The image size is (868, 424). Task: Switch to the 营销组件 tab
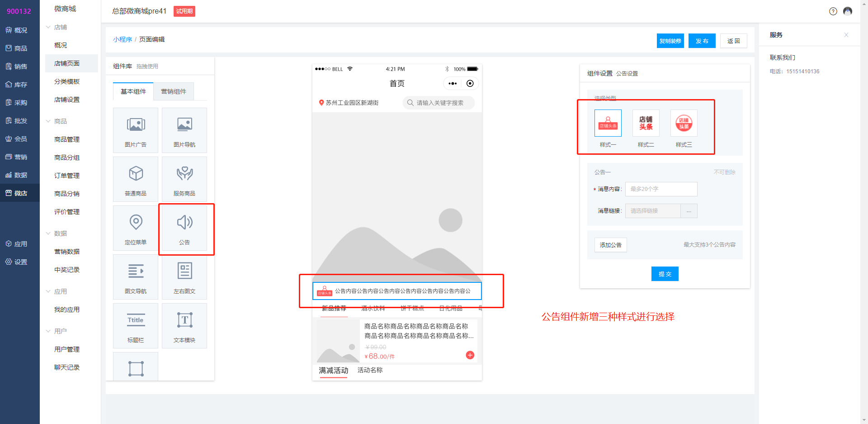pos(174,91)
